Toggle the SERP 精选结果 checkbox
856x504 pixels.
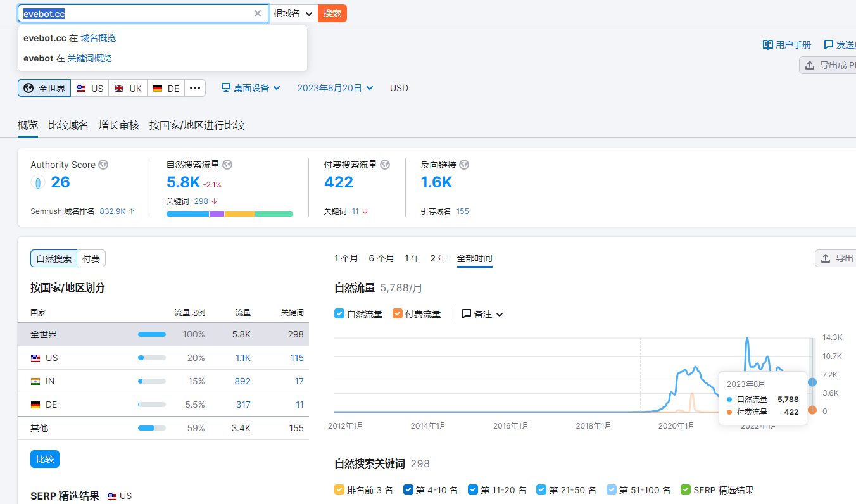[x=686, y=489]
